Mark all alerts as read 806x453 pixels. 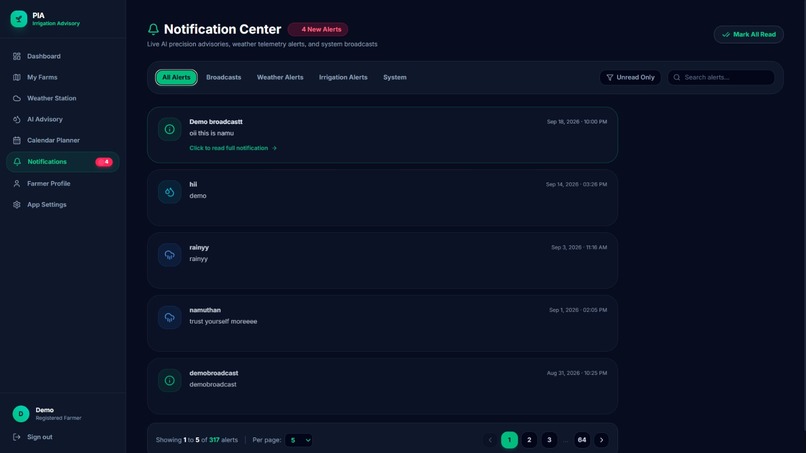[x=748, y=34]
